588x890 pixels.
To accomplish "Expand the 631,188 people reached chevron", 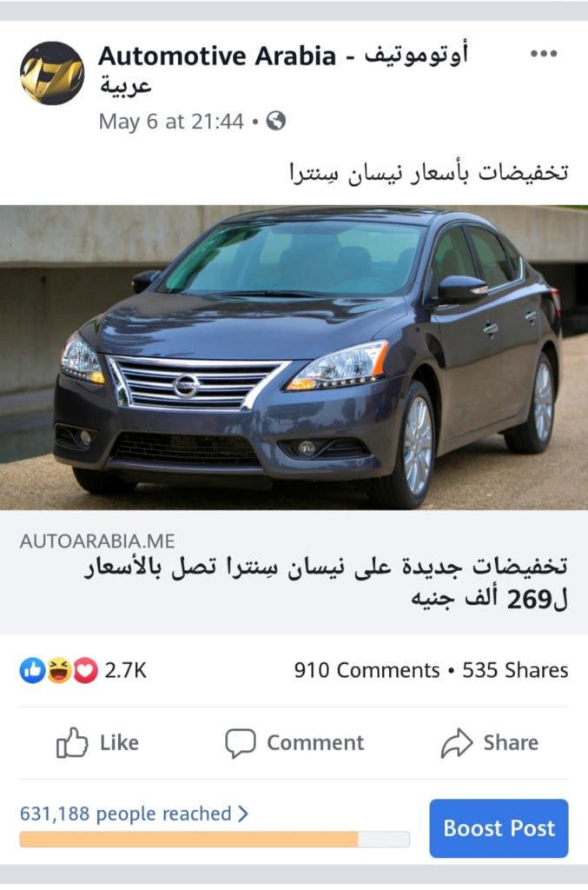I will pos(243,814).
